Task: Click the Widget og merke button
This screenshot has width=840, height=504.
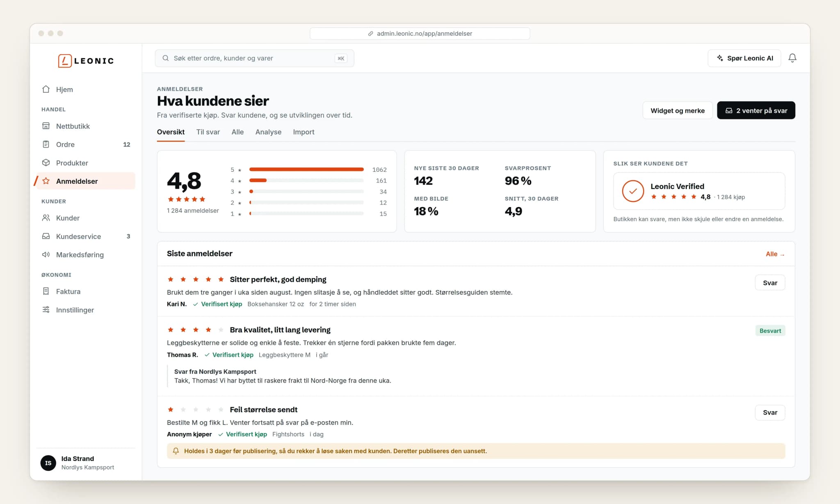Action: [678, 110]
